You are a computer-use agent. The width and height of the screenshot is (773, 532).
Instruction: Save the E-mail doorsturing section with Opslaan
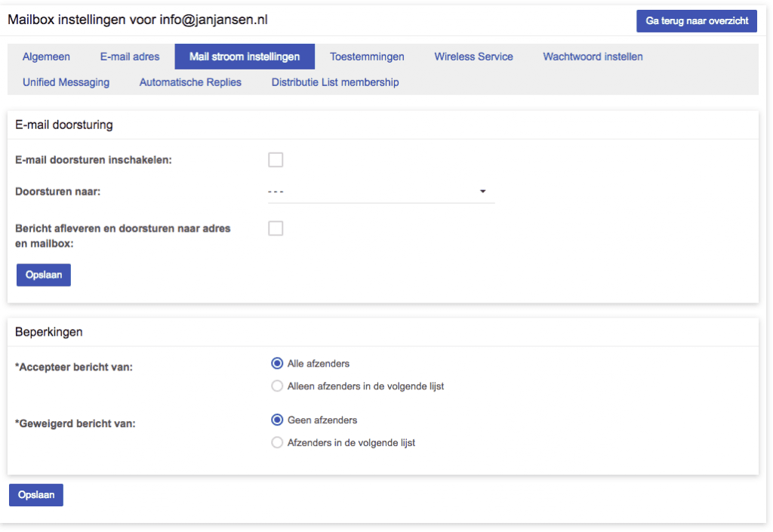[44, 275]
